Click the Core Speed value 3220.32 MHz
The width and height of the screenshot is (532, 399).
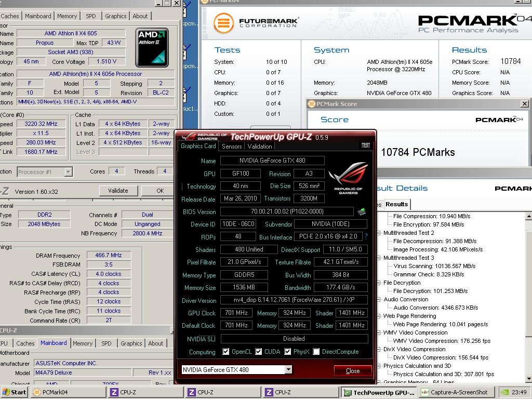(x=41, y=124)
